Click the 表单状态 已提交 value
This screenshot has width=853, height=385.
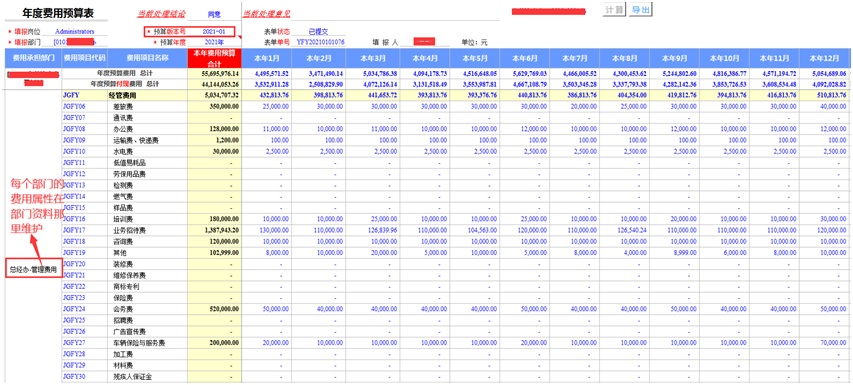pos(318,32)
